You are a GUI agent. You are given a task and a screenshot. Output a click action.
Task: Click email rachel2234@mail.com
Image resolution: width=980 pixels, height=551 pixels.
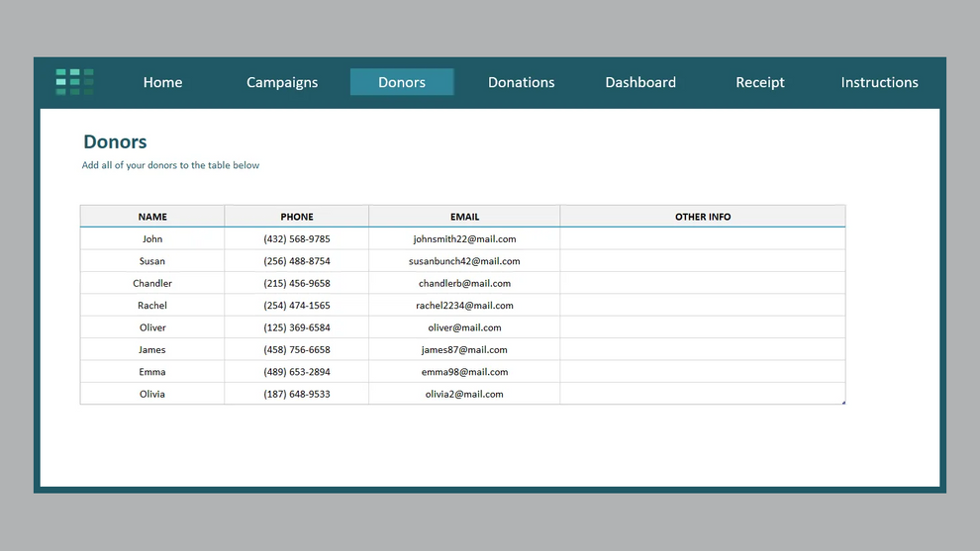click(464, 306)
